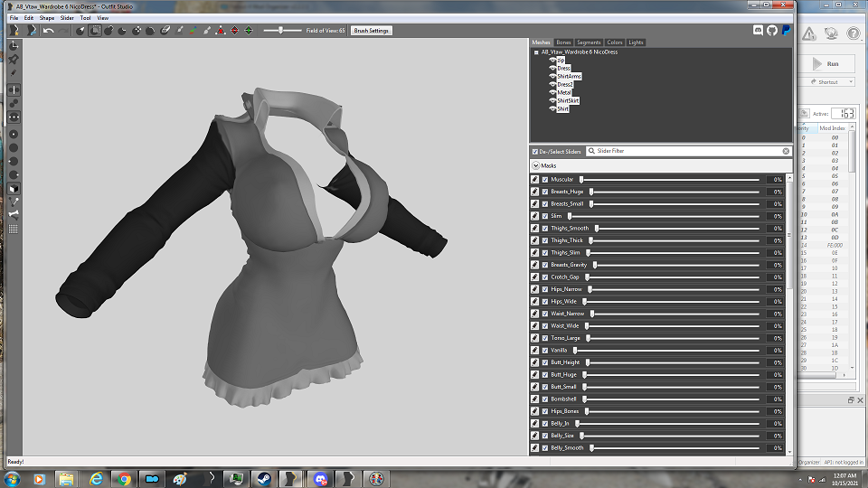Viewport: 868px width, 488px height.
Task: Open the Tool menu
Action: 85,18
